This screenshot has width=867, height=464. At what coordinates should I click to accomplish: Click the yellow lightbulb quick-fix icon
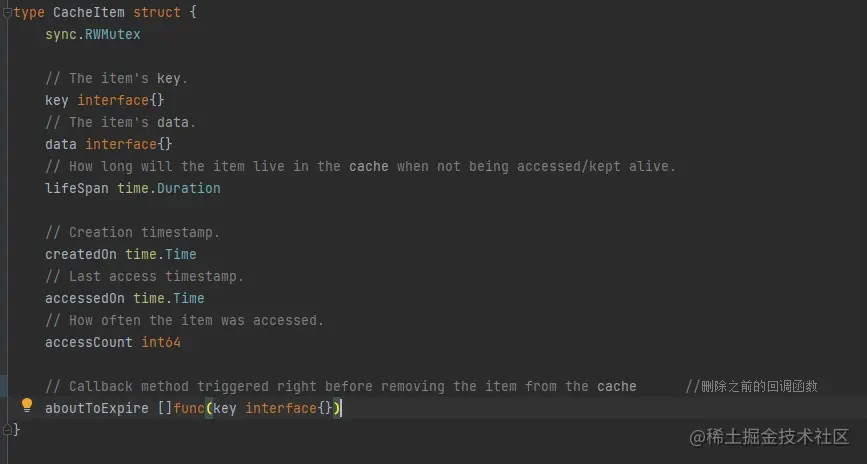coord(27,405)
